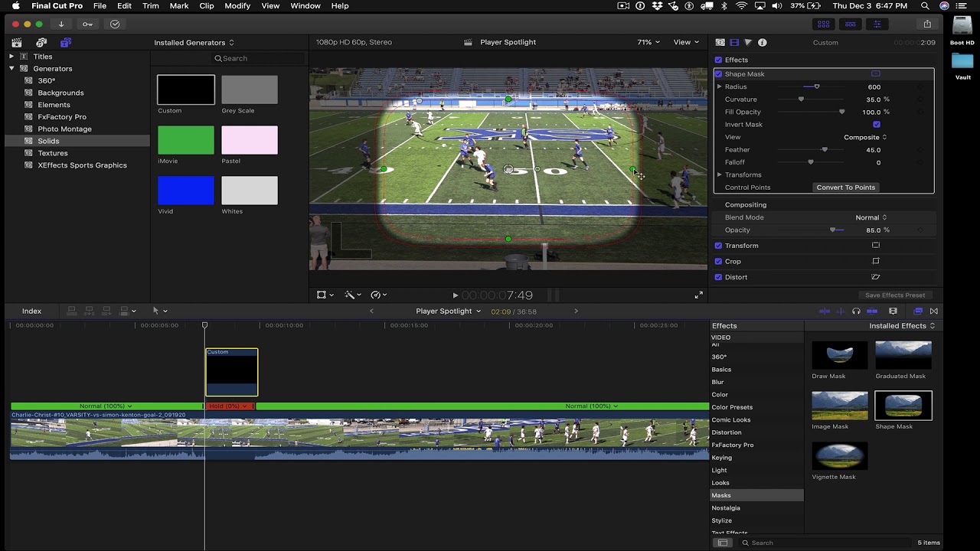Open the select tool arrow dropdown

pyautogui.click(x=159, y=311)
